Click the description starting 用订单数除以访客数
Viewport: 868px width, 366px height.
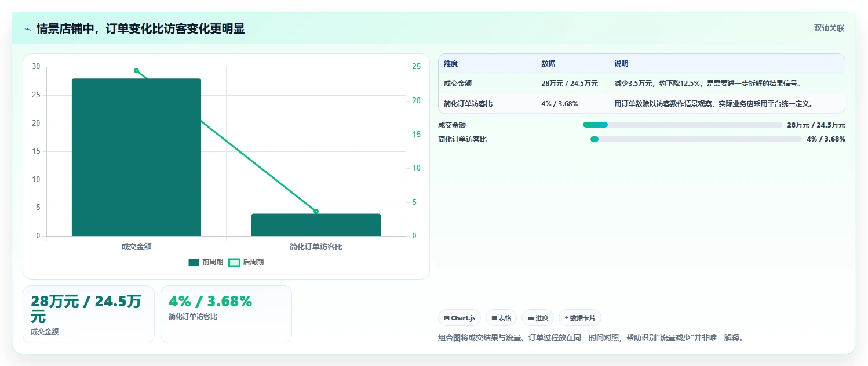pos(714,104)
